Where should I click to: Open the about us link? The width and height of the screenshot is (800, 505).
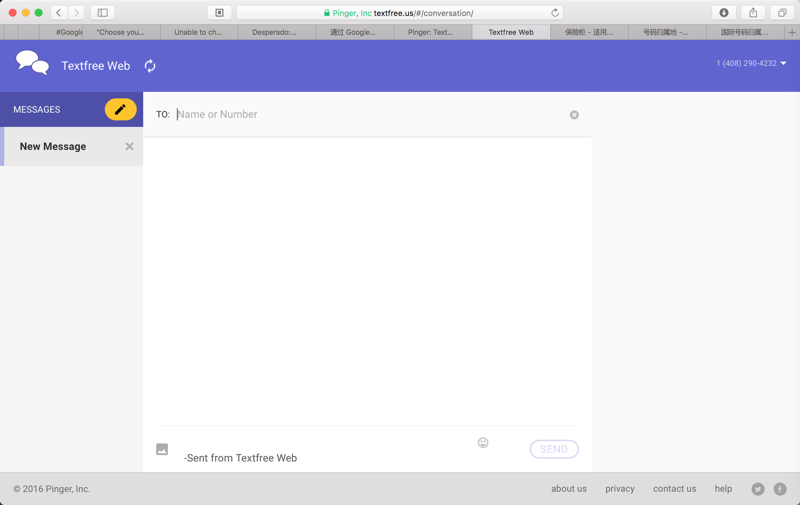[568, 489]
